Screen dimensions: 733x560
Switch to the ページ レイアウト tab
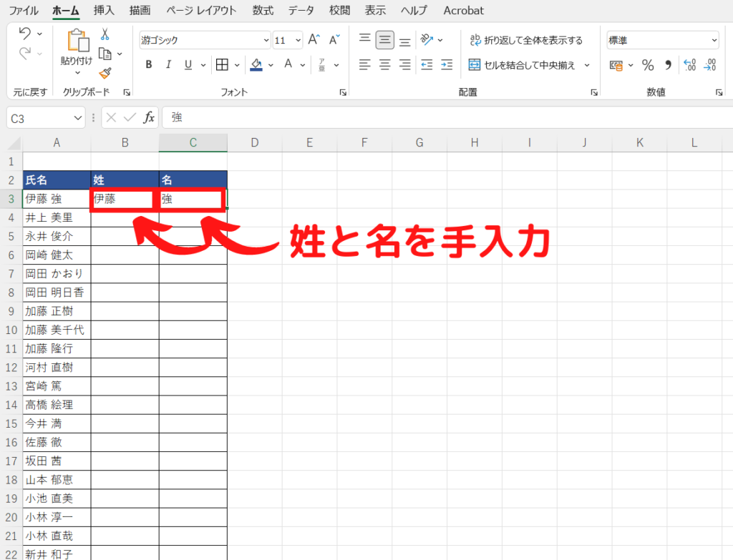tap(201, 10)
